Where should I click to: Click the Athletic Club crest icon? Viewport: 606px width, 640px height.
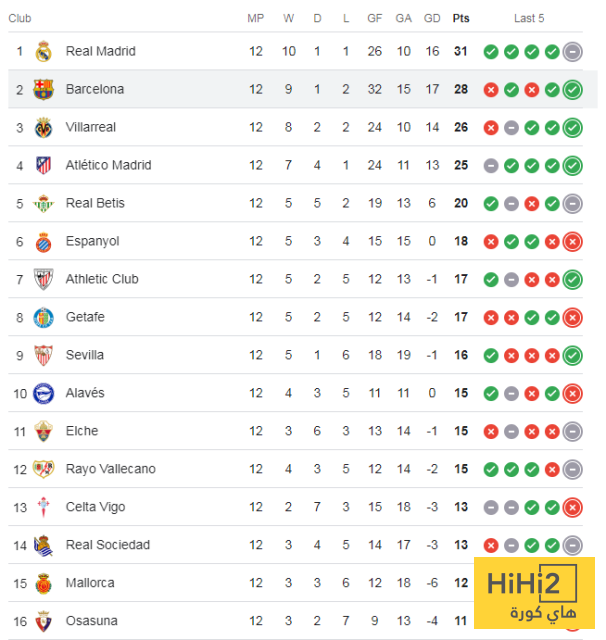pyautogui.click(x=43, y=279)
